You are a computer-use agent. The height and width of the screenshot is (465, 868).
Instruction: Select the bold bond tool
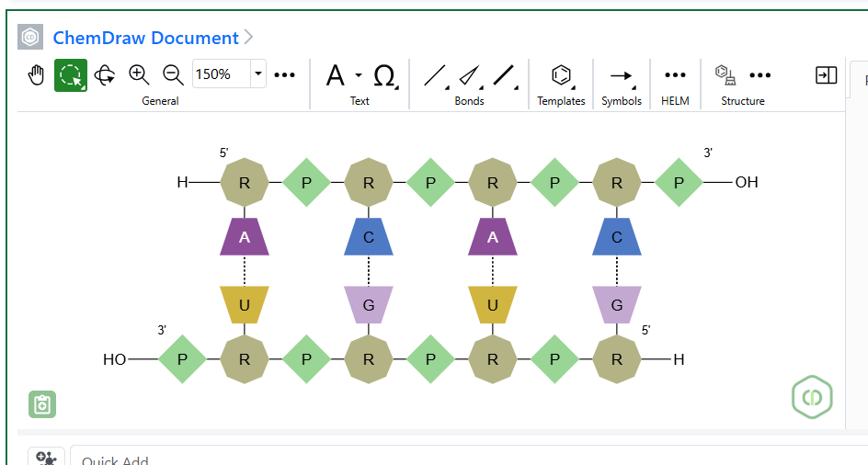[x=503, y=75]
